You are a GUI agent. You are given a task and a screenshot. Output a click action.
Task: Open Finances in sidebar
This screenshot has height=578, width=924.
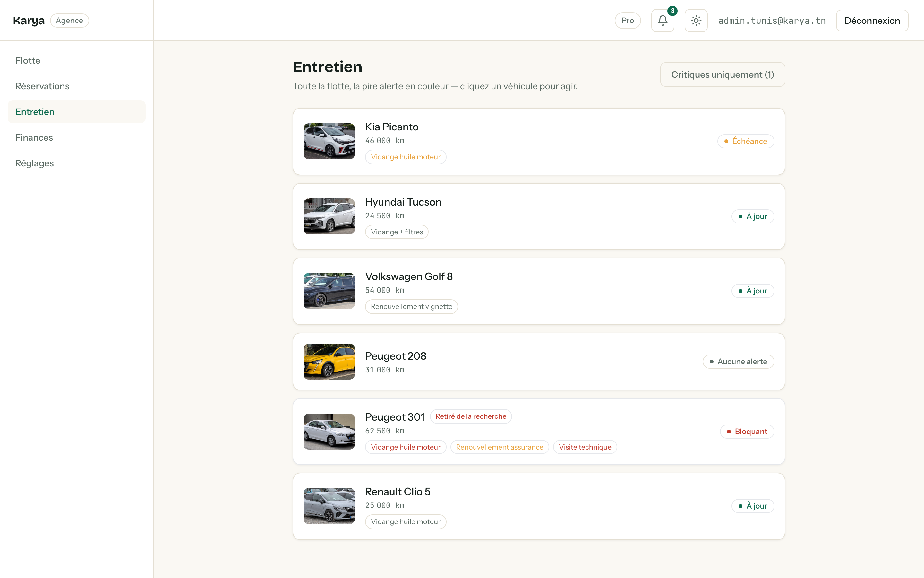(76, 138)
